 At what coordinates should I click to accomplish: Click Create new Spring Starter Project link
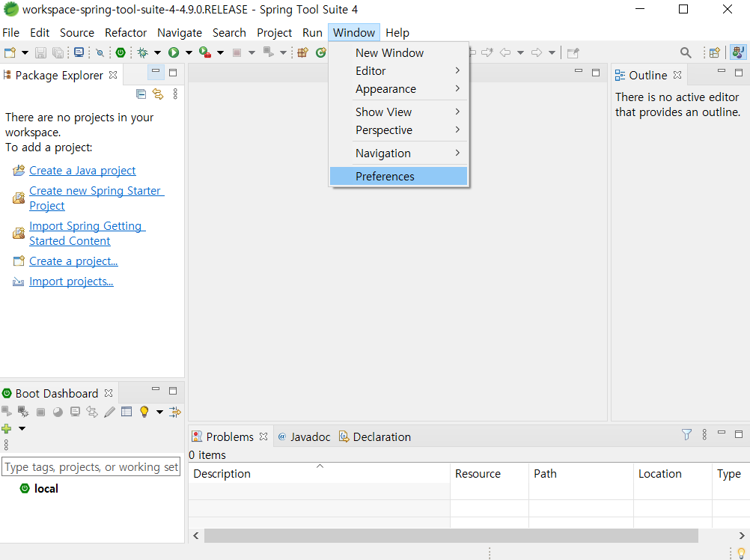point(96,198)
